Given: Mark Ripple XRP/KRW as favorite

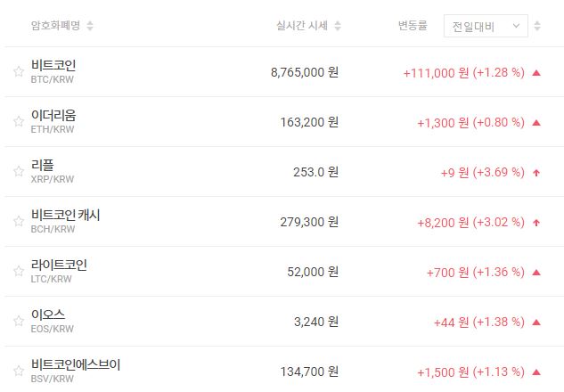Looking at the screenshot, I should pos(18,172).
